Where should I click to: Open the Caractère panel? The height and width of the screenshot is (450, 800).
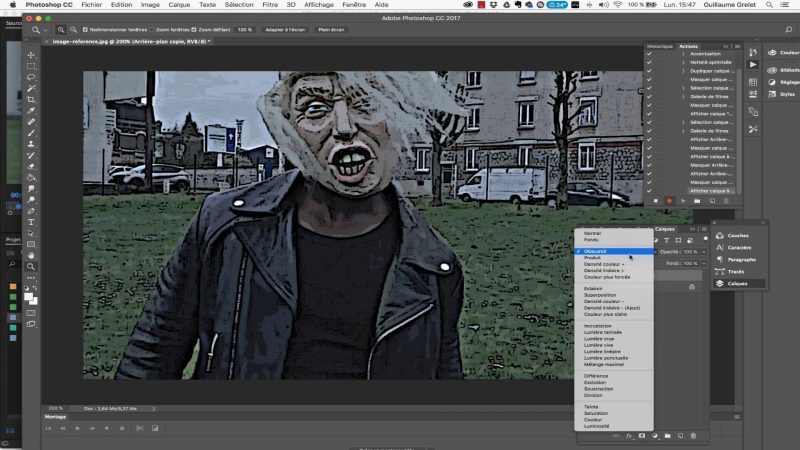pyautogui.click(x=738, y=247)
